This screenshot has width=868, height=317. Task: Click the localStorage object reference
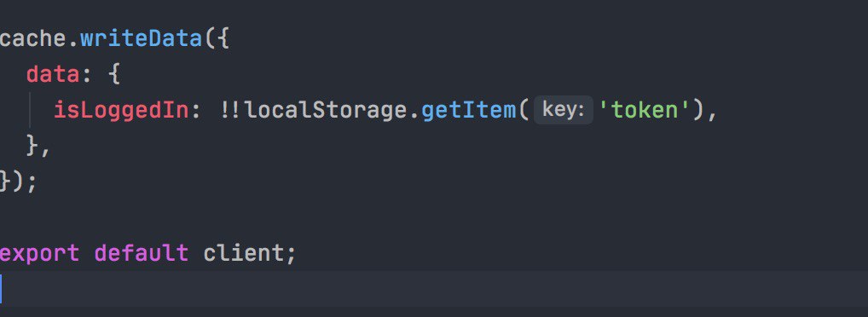click(x=326, y=111)
